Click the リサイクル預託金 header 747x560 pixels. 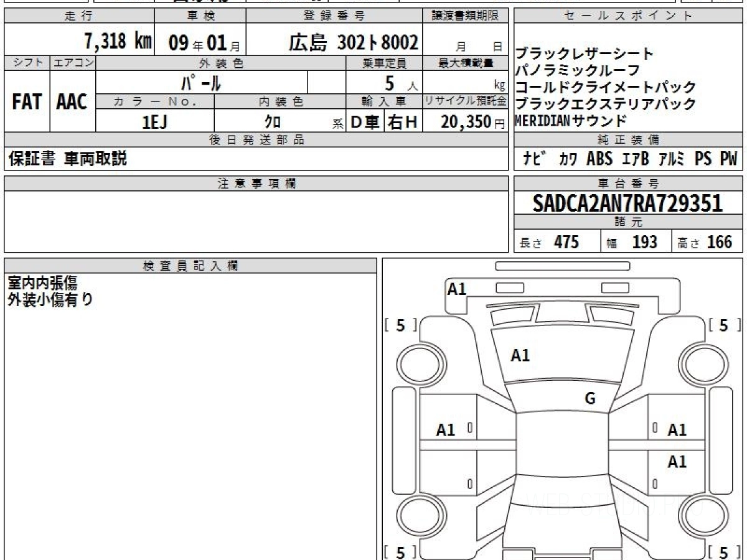466,101
